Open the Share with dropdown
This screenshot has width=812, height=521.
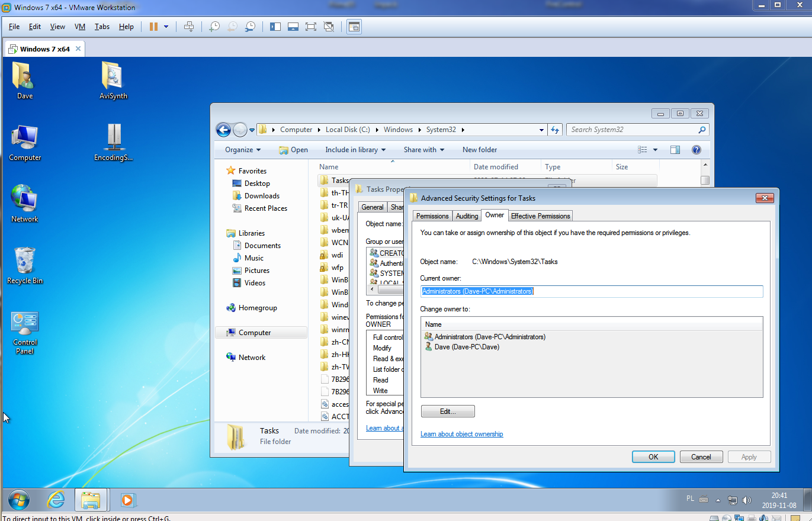tap(424, 150)
